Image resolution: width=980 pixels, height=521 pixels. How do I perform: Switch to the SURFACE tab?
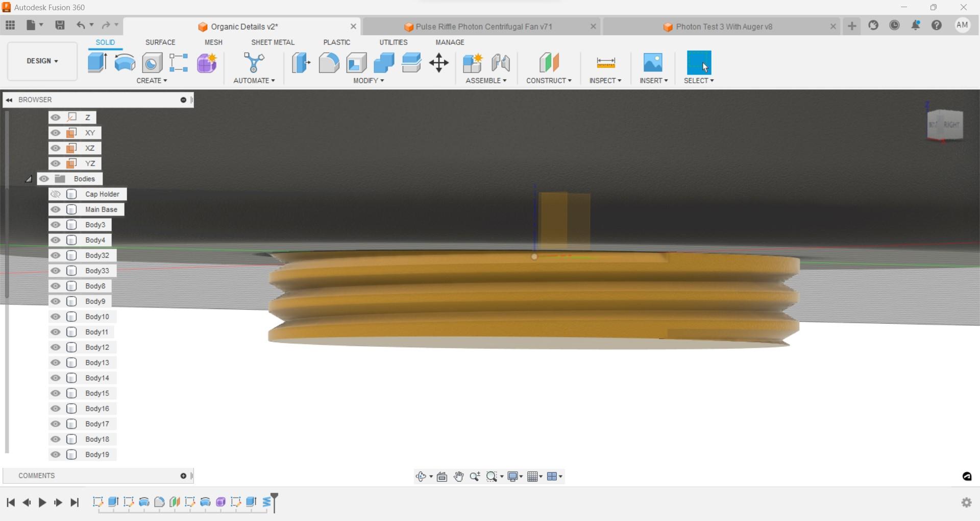[x=160, y=42]
